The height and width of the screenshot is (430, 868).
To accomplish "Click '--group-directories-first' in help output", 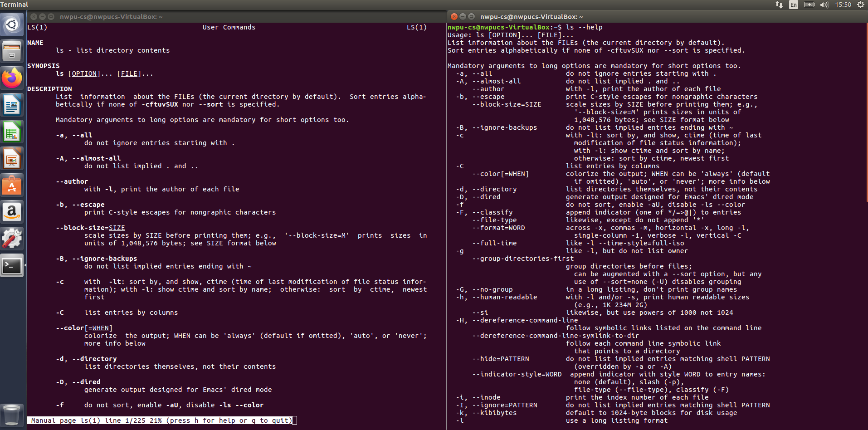I will [523, 259].
